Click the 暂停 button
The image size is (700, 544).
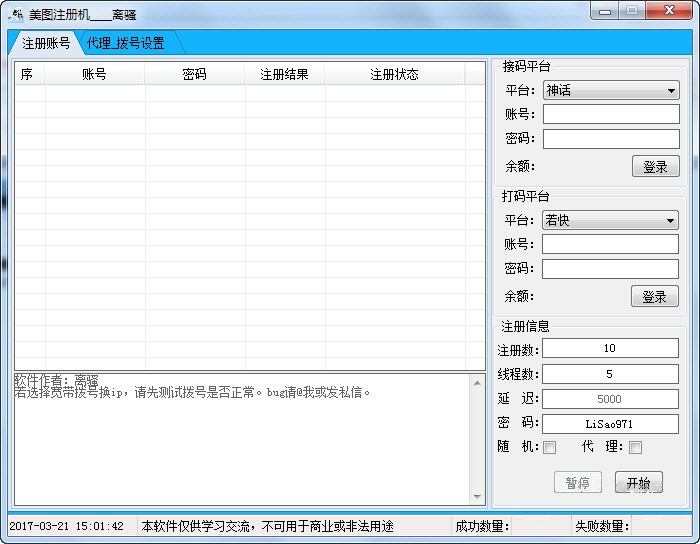click(x=578, y=482)
